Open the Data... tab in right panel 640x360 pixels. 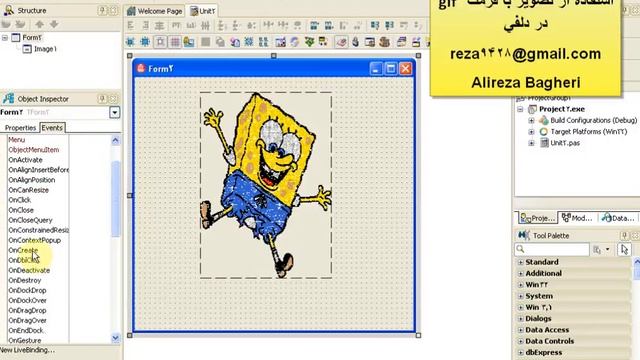[618, 218]
